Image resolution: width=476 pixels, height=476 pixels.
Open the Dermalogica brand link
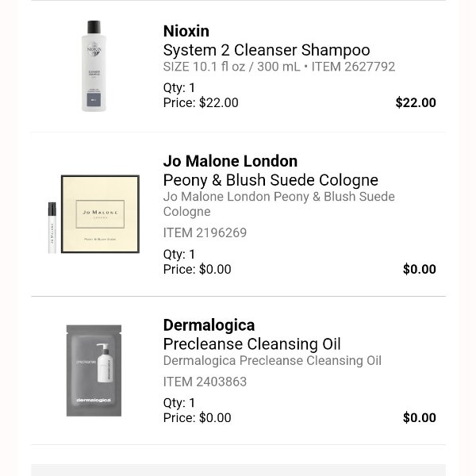pyautogui.click(x=209, y=325)
